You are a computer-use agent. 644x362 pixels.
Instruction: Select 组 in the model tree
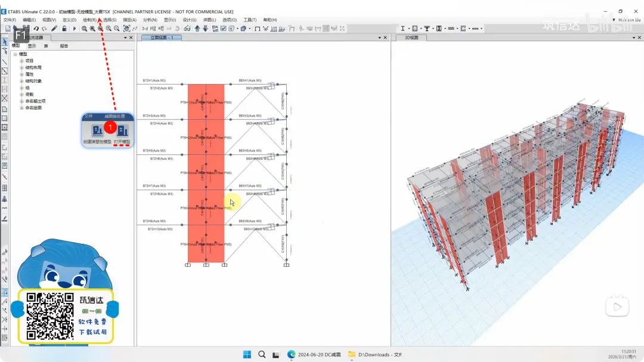pyautogui.click(x=27, y=88)
